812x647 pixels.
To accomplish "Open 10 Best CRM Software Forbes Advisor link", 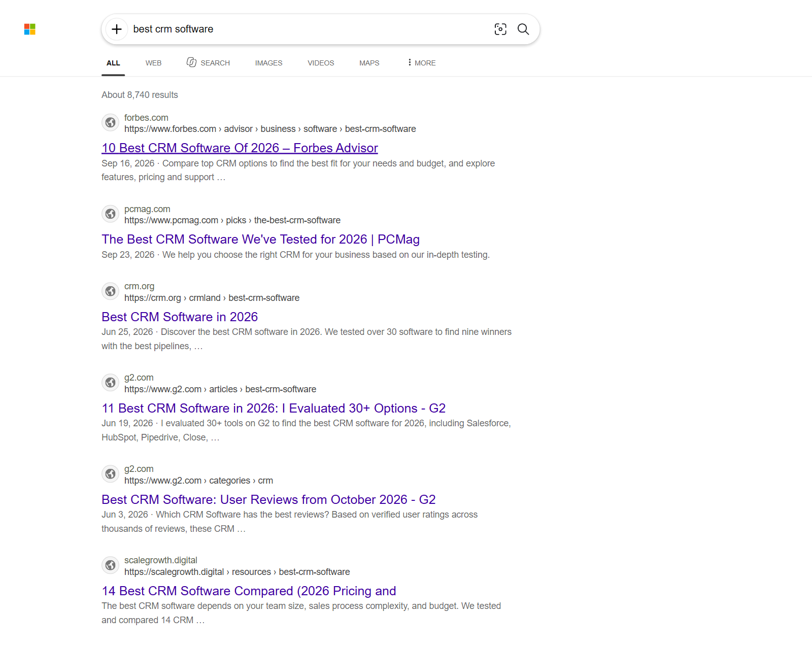I will [240, 148].
